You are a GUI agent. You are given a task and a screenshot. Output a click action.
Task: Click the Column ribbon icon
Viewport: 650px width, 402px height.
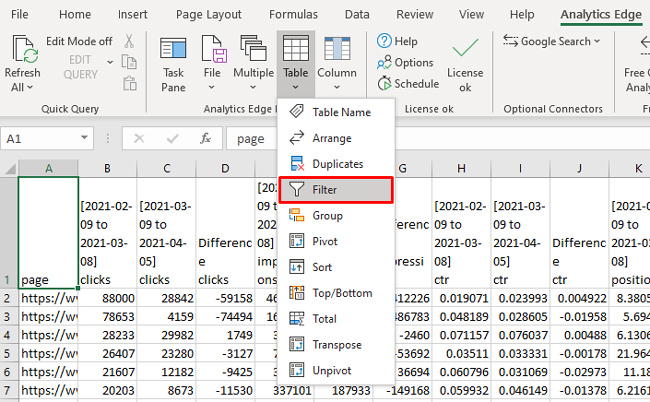point(337,61)
